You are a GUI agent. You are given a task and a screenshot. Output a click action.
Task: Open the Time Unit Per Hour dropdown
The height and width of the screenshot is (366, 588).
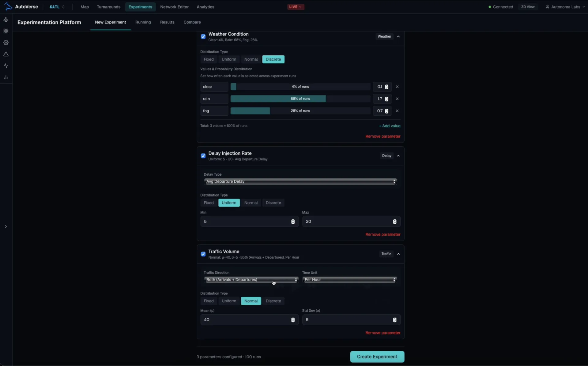click(349, 279)
